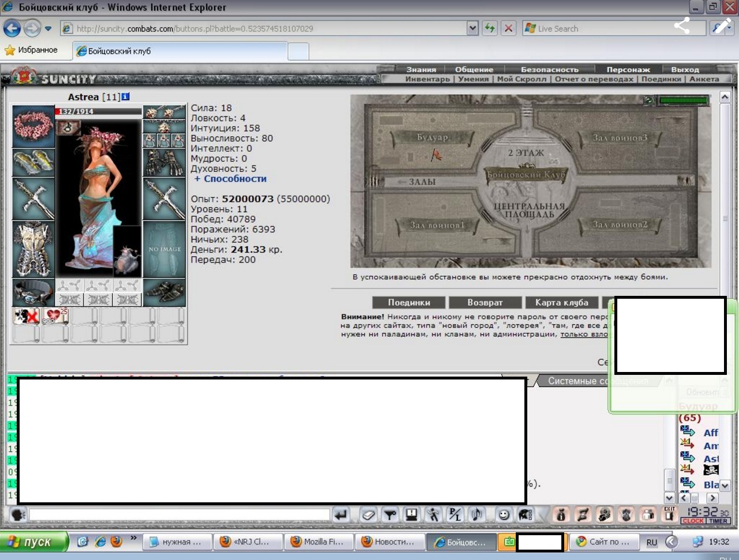Viewport: 739px width, 560px height.
Task: Click the Поединки button
Action: tap(409, 302)
